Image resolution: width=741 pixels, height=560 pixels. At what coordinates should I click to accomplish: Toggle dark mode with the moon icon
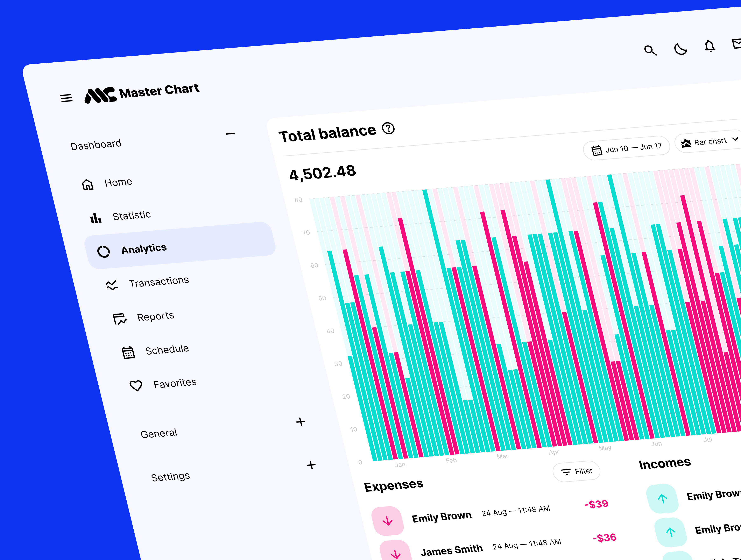680,49
